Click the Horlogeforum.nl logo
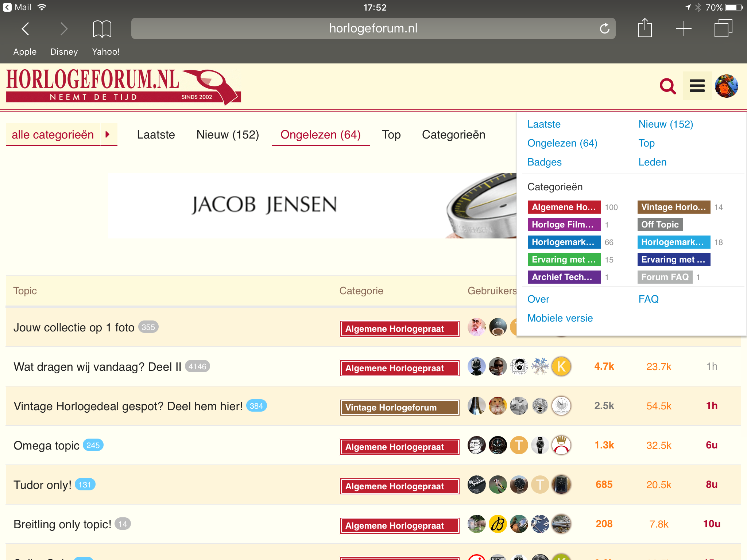Viewport: 747px width, 560px height. click(123, 87)
